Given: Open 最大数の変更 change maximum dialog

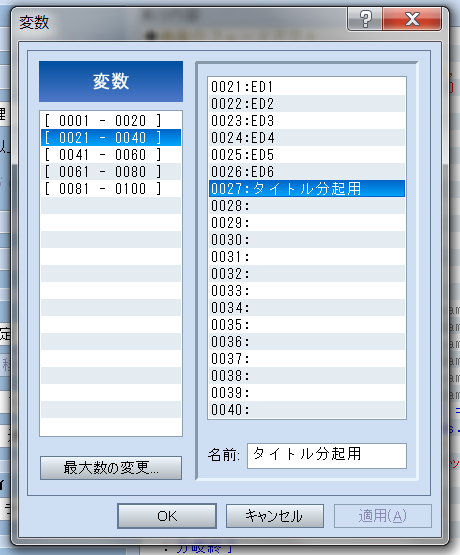Looking at the screenshot, I should tap(111, 468).
